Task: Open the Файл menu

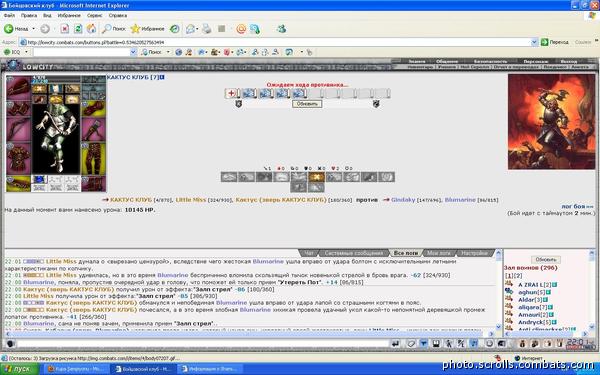Action: coord(9,16)
